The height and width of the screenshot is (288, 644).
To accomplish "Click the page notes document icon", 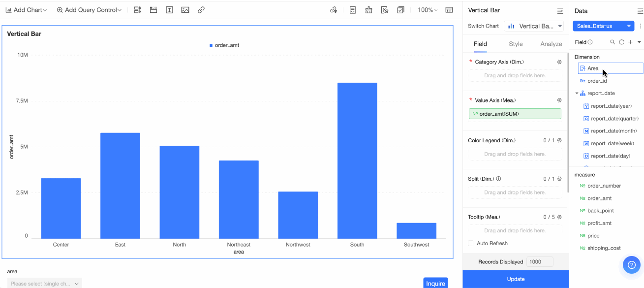I will (353, 10).
